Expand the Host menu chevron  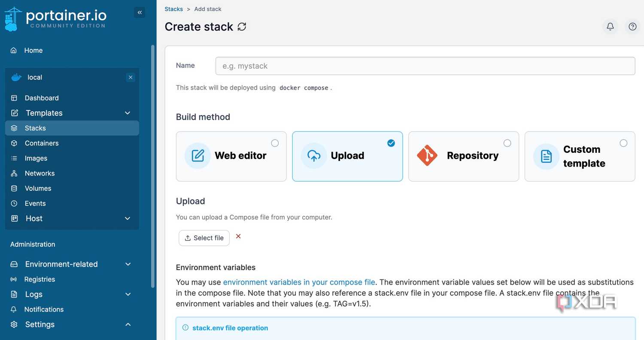(128, 219)
